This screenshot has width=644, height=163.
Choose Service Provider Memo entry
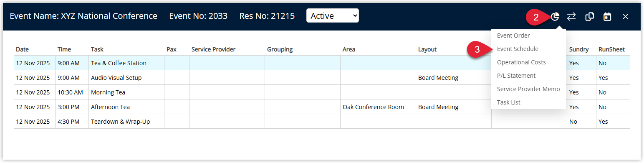(528, 89)
